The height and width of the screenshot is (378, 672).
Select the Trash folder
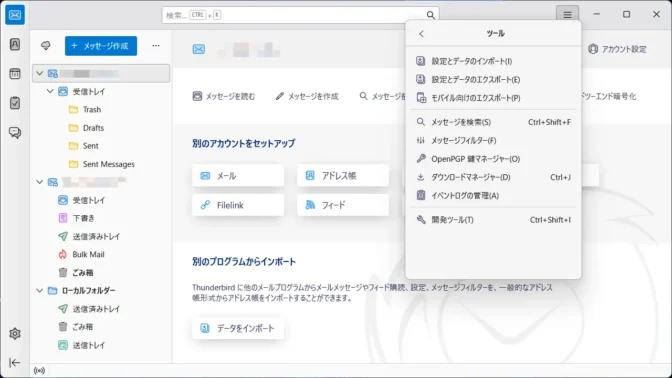(x=101, y=110)
